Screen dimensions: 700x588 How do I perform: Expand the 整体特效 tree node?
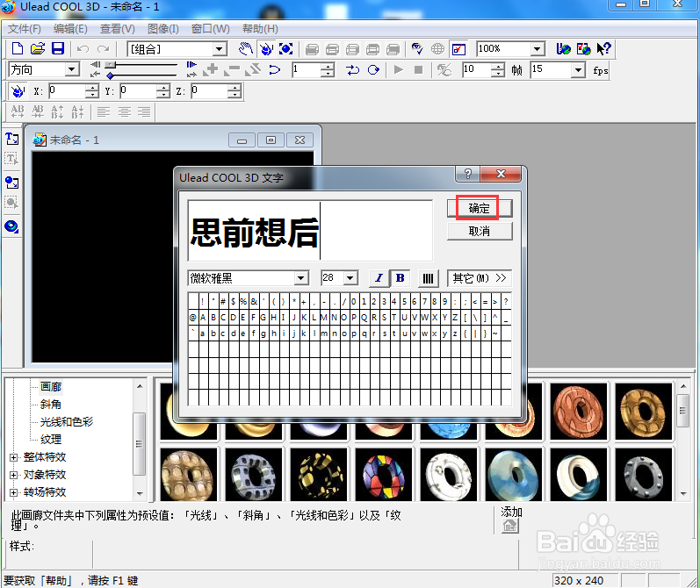pyautogui.click(x=14, y=458)
